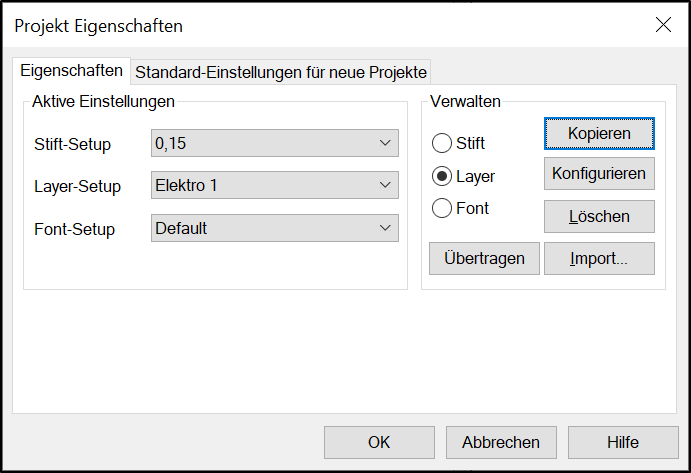Open the Font-Setup dropdown set to Default
Screen dimensions: 691x473
click(275, 228)
